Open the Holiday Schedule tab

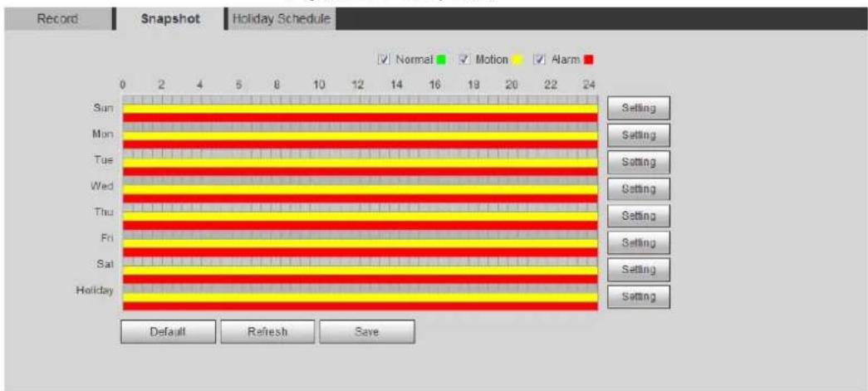click(x=282, y=18)
